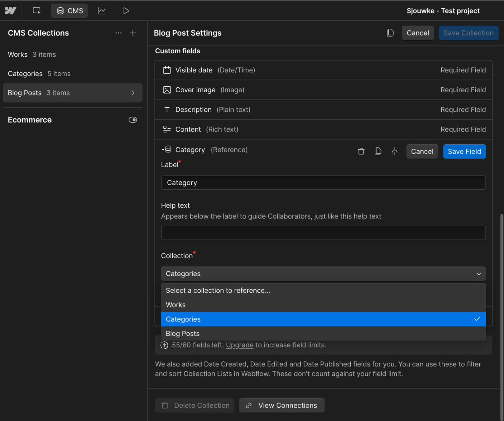504x421 pixels.
Task: Edit the Label input containing Category
Action: [x=324, y=183]
